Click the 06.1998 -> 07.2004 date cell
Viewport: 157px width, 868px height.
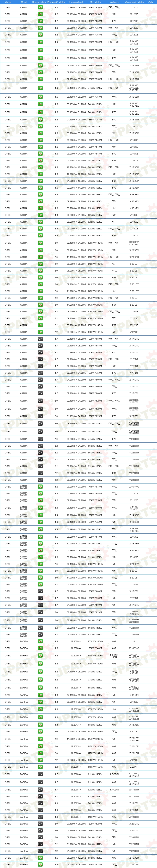coord(76,508)
